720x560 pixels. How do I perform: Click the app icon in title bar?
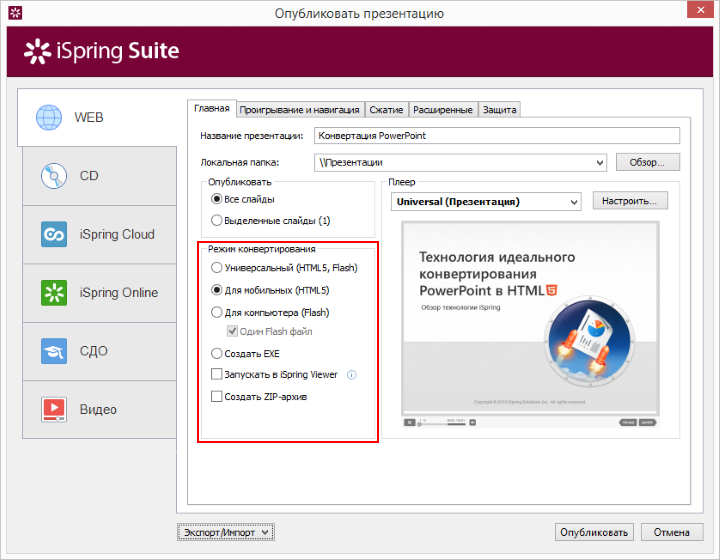(x=15, y=13)
